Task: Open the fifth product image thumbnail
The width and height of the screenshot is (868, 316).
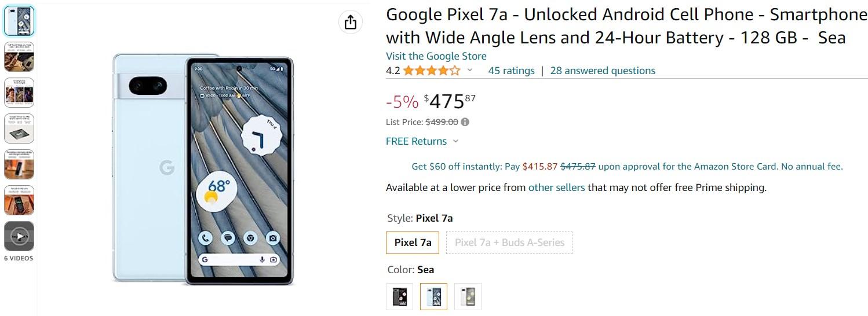Action: click(x=19, y=164)
